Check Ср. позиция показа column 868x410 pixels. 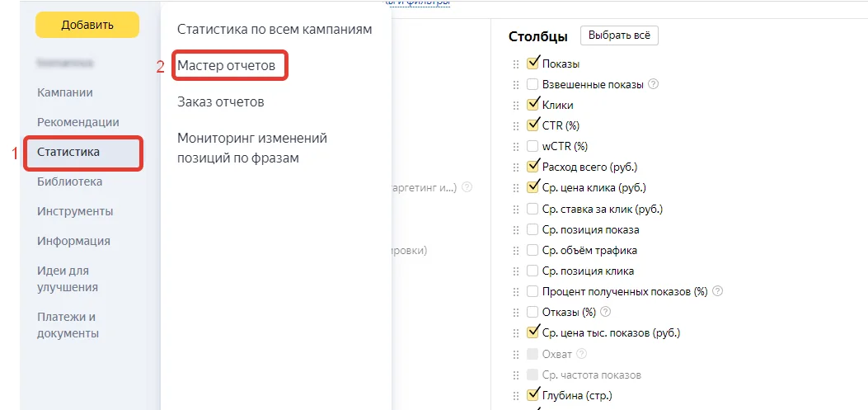(533, 229)
